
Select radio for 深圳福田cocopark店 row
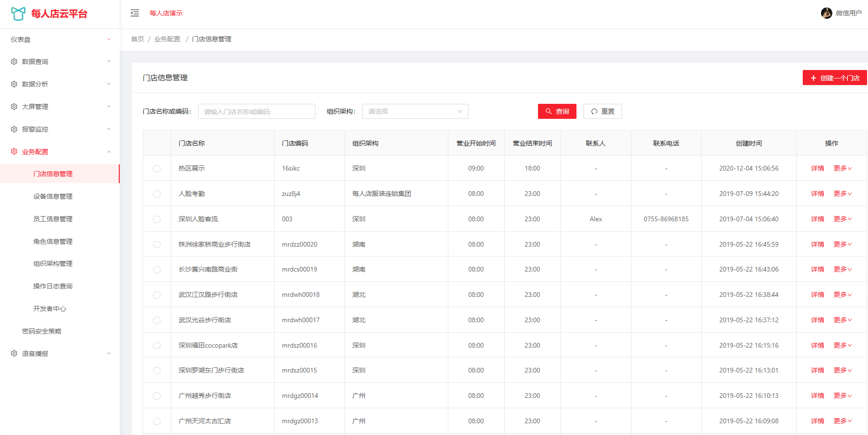157,345
